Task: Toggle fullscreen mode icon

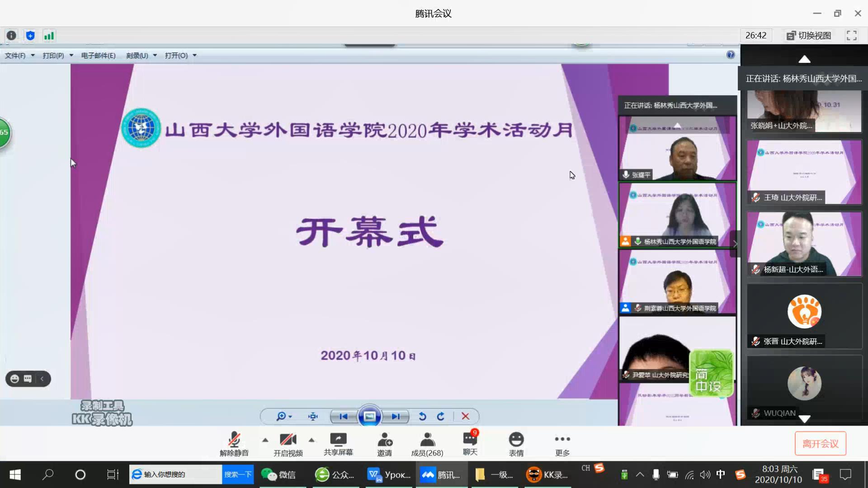Action: pyautogui.click(x=851, y=35)
